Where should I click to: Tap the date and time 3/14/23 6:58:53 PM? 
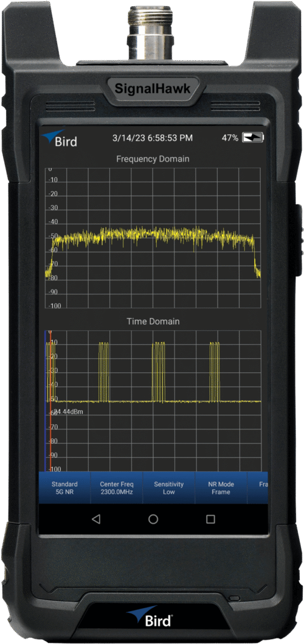coord(153,138)
